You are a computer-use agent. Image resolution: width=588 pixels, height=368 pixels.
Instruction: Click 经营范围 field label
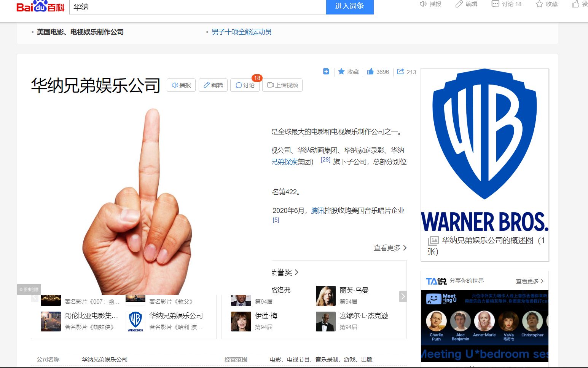point(236,360)
